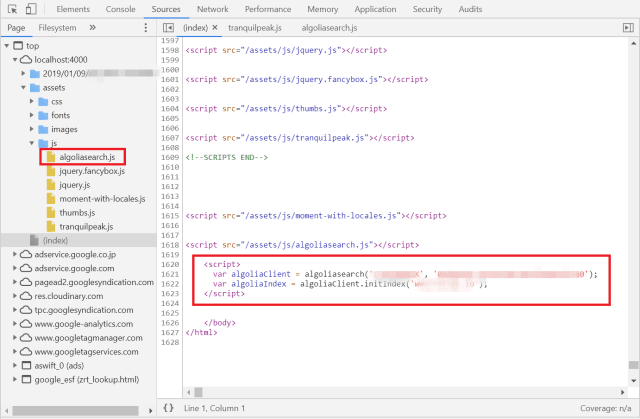The image size is (640, 419).
Task: Expand www.googletagservices.com domain
Action: [x=15, y=351]
